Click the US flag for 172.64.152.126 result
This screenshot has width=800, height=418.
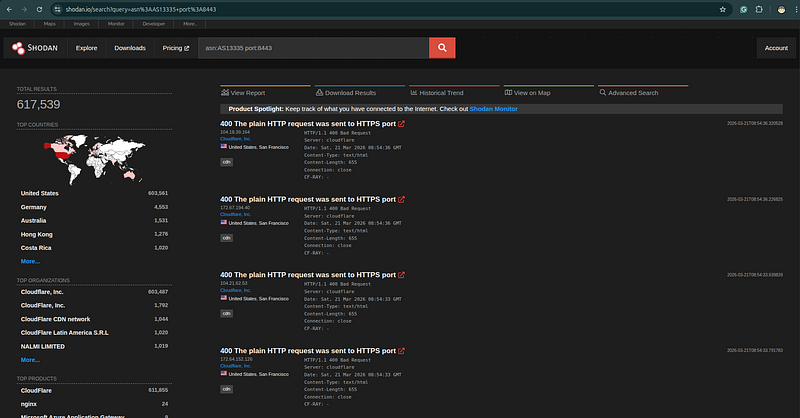coord(223,374)
